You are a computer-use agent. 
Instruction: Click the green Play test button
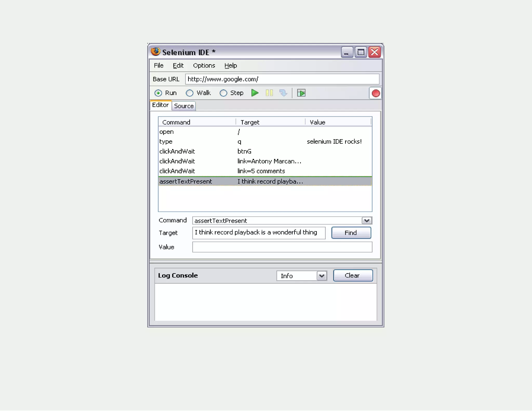(255, 93)
